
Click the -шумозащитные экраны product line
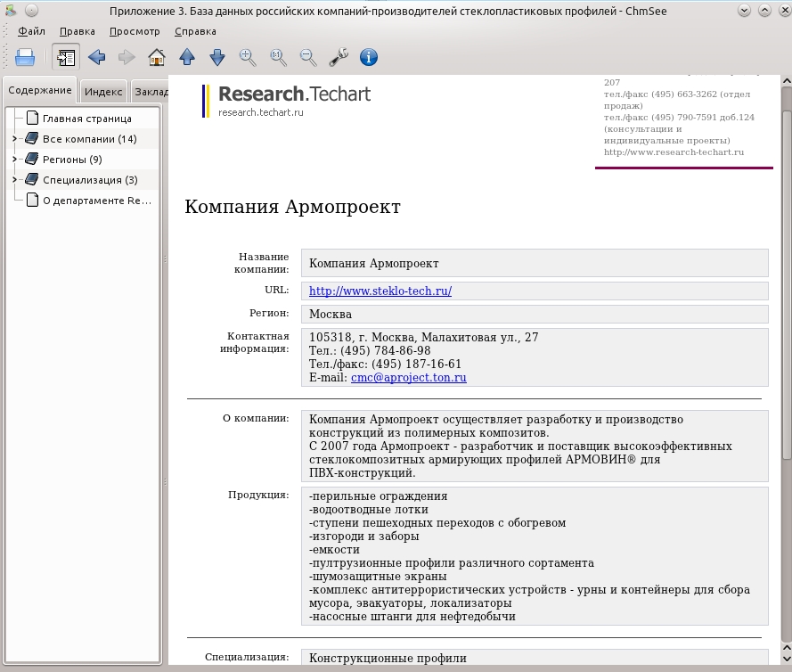[x=378, y=577]
